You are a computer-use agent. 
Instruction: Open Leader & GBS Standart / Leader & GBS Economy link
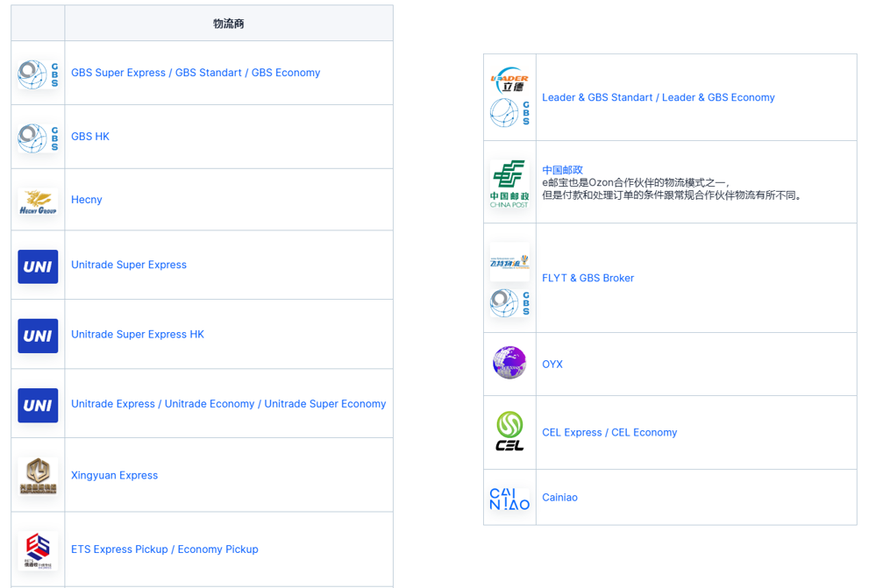659,97
